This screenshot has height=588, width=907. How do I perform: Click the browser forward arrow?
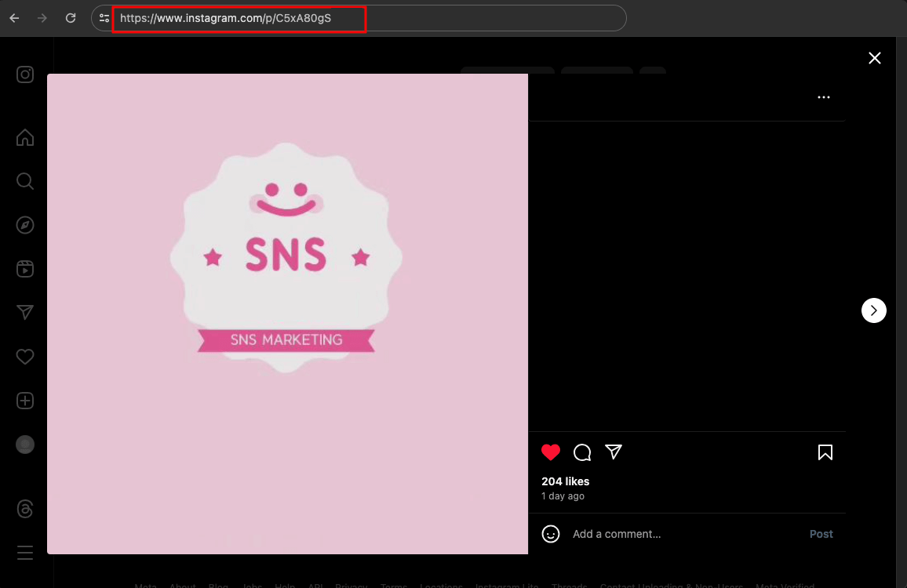click(42, 19)
